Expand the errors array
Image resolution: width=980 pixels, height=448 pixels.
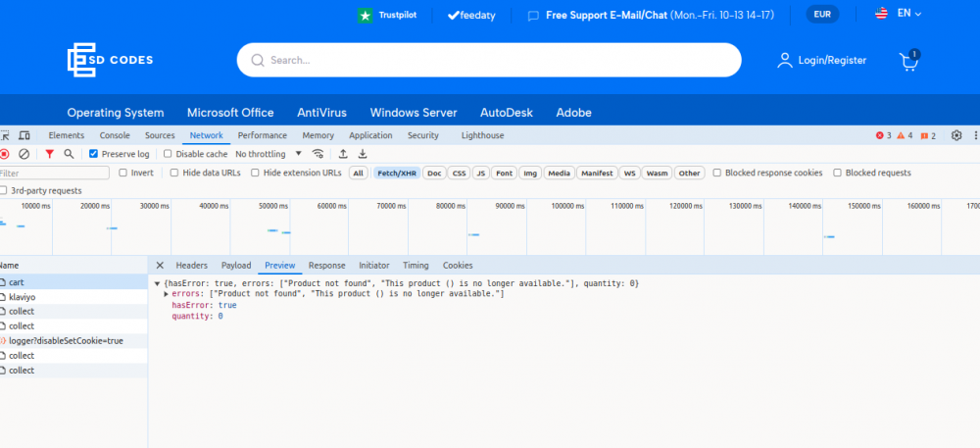tap(167, 294)
